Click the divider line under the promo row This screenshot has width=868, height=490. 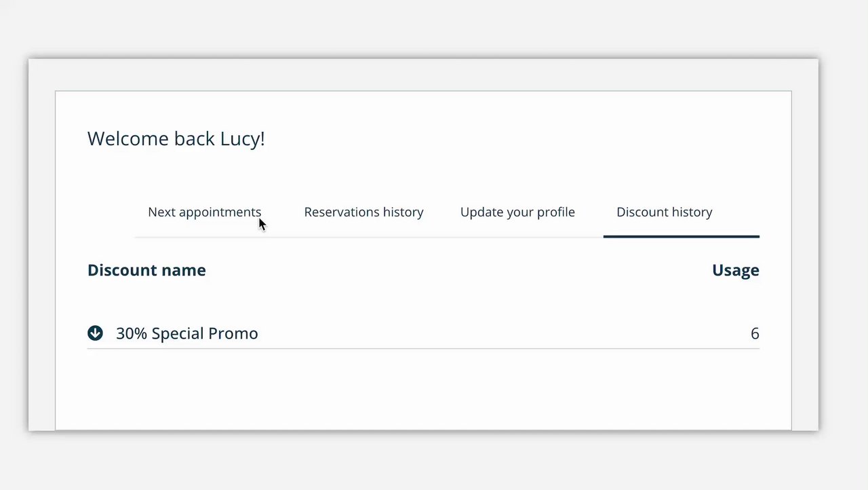click(x=423, y=348)
